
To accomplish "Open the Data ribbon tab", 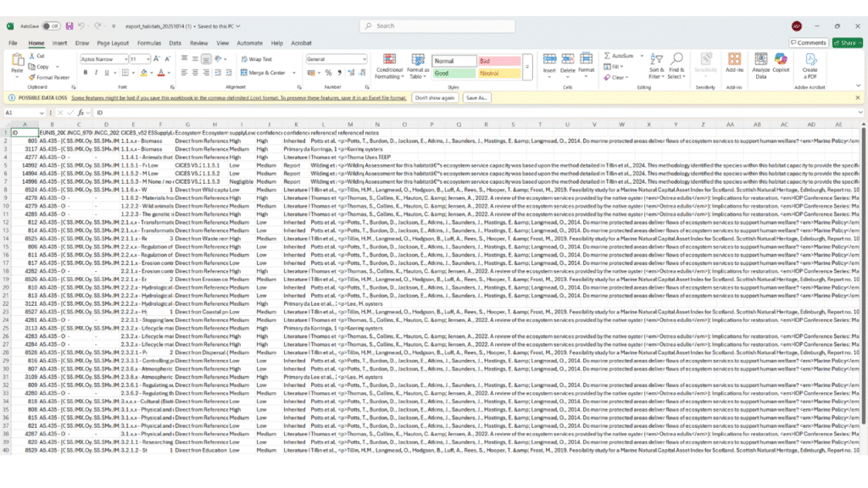I will click(x=175, y=43).
